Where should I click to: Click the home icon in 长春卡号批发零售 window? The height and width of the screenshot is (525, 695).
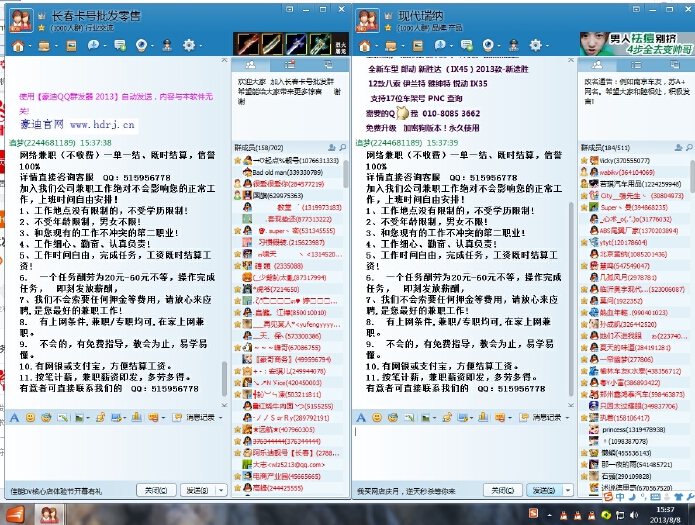pyautogui.click(x=16, y=46)
